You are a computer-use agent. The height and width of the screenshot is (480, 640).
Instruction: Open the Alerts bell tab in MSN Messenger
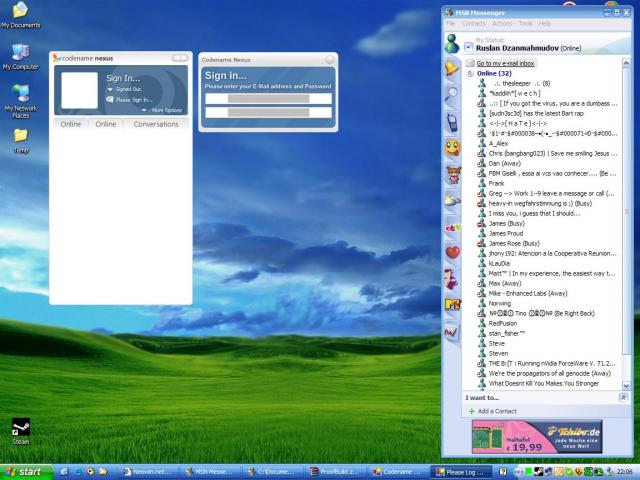[x=452, y=68]
